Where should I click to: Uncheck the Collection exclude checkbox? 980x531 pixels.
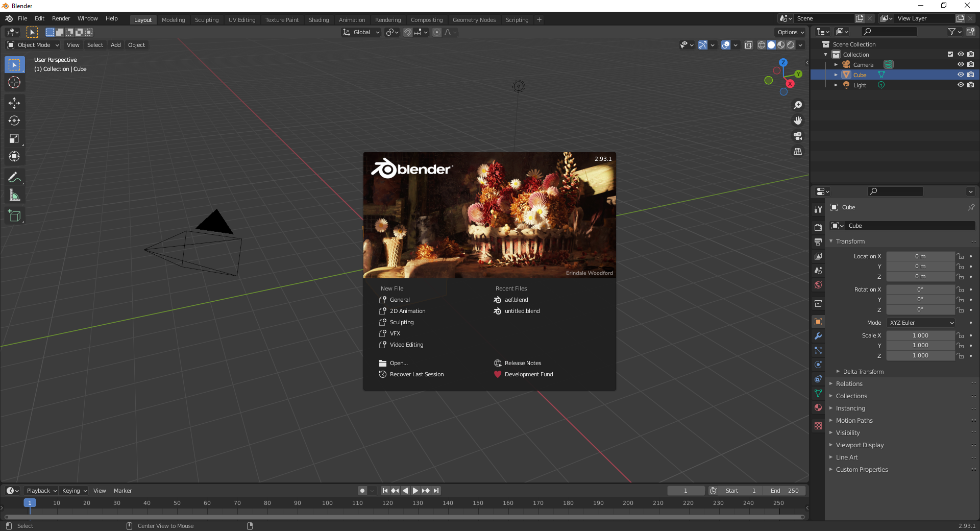(950, 54)
